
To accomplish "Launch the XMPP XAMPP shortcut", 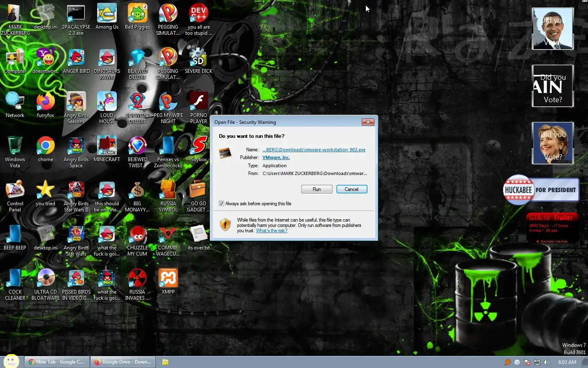I will [168, 281].
